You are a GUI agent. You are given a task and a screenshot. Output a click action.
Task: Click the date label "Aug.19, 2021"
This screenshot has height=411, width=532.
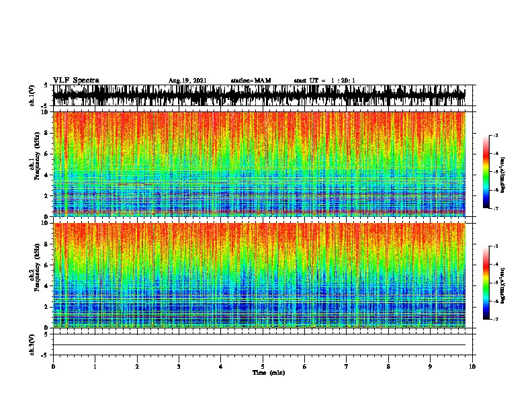coord(187,81)
